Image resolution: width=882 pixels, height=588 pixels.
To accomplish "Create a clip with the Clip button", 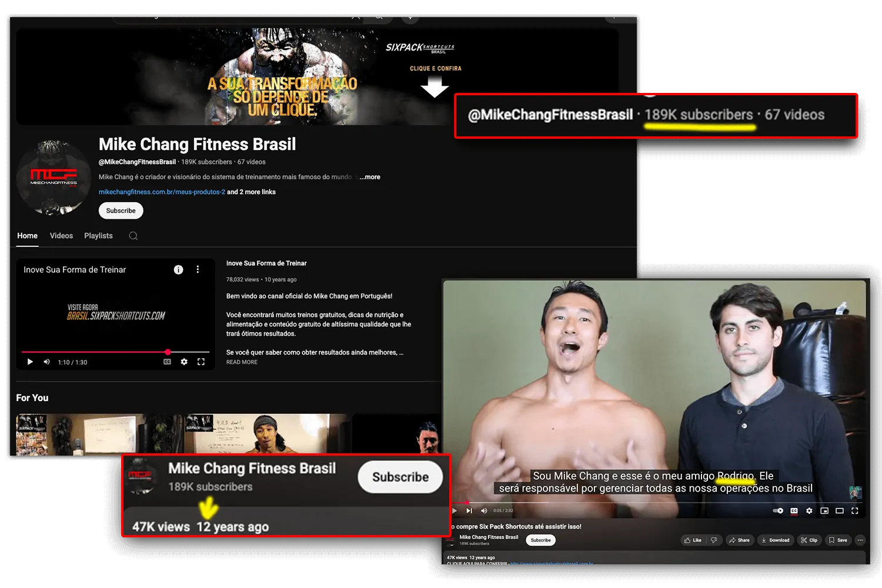I will pos(809,540).
